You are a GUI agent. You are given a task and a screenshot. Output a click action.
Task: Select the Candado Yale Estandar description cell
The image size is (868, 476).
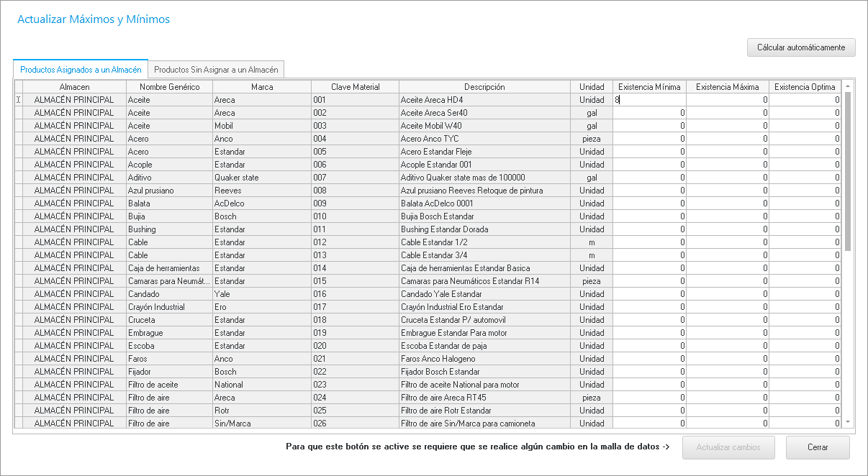pyautogui.click(x=484, y=294)
